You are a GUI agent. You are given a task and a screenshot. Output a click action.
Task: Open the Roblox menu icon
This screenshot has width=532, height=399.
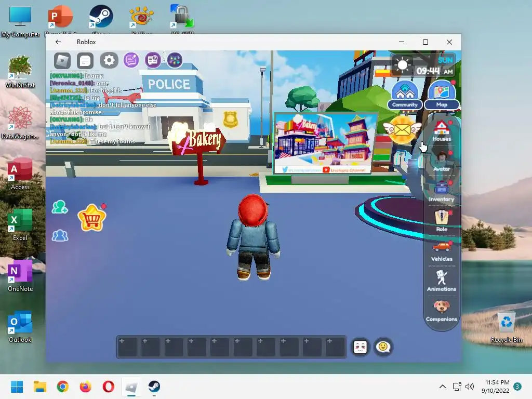point(62,61)
